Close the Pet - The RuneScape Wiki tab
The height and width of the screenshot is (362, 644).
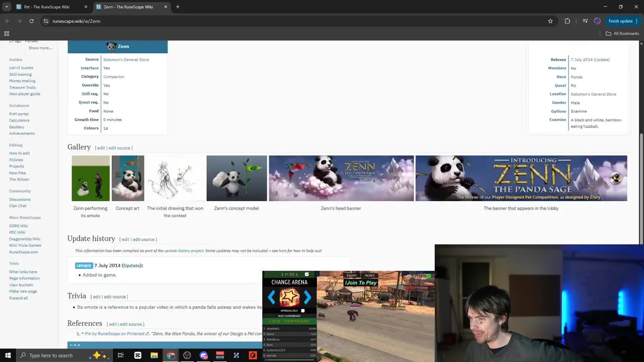[x=86, y=7]
